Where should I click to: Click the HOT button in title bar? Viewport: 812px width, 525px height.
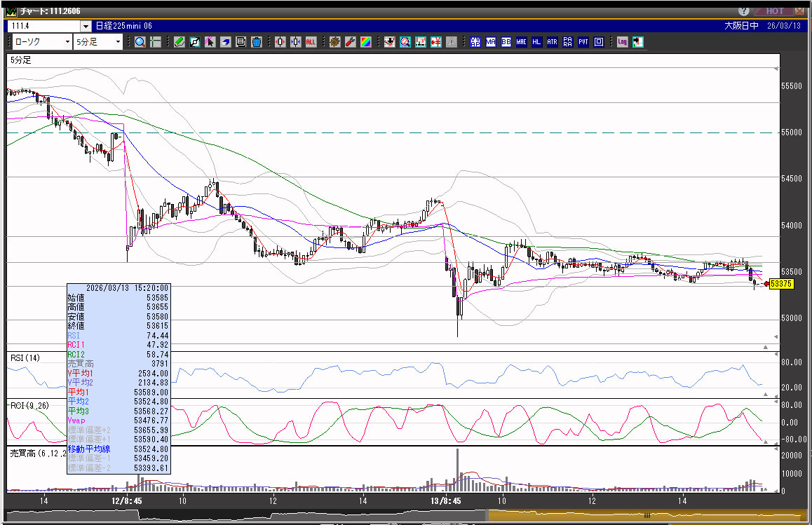pos(774,11)
